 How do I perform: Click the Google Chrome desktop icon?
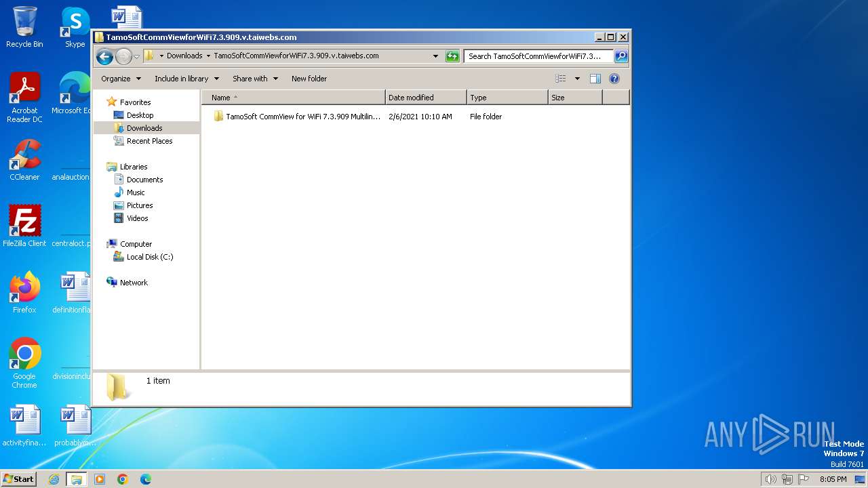24,363
